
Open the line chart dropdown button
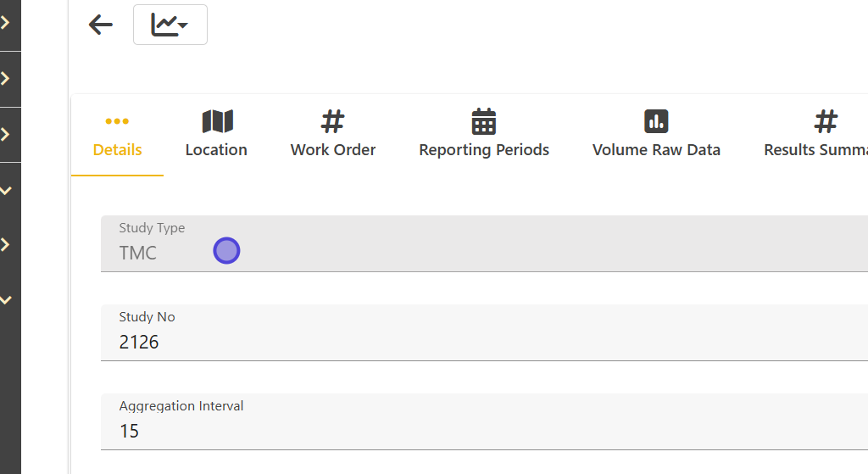pos(170,25)
